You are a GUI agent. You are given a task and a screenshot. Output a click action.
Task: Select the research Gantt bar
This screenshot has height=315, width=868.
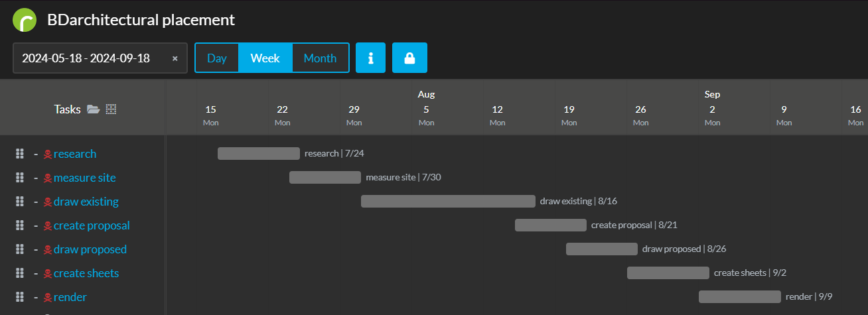tap(259, 154)
